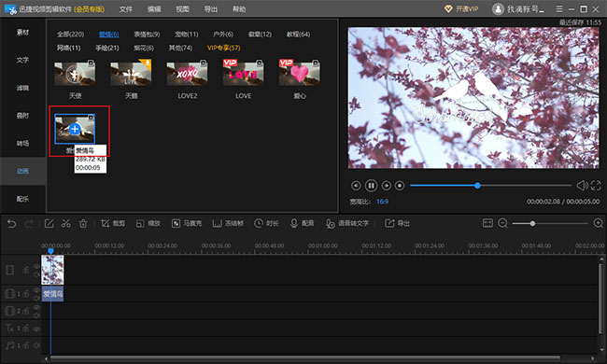Mute preview with speaker icon
The image size is (607, 364).
(x=582, y=186)
